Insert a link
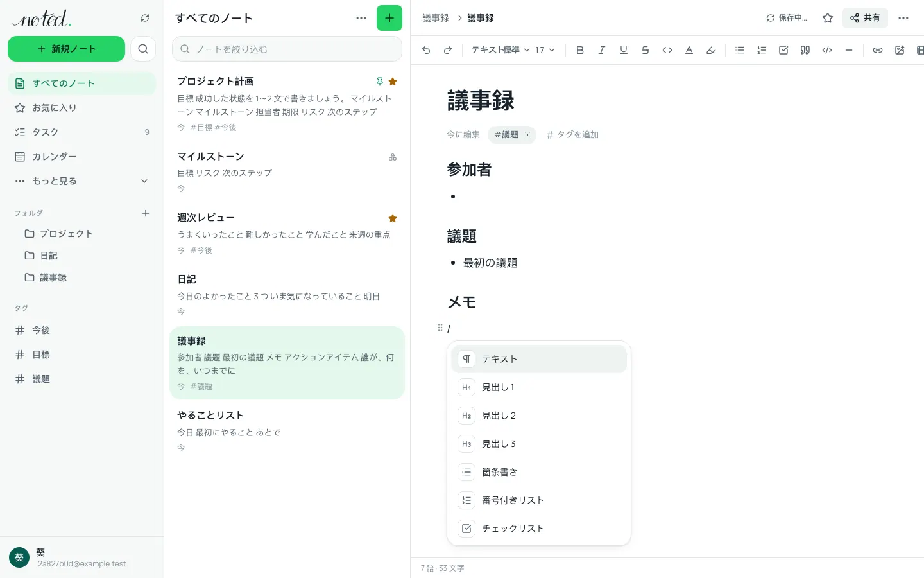The image size is (924, 578). click(x=878, y=50)
